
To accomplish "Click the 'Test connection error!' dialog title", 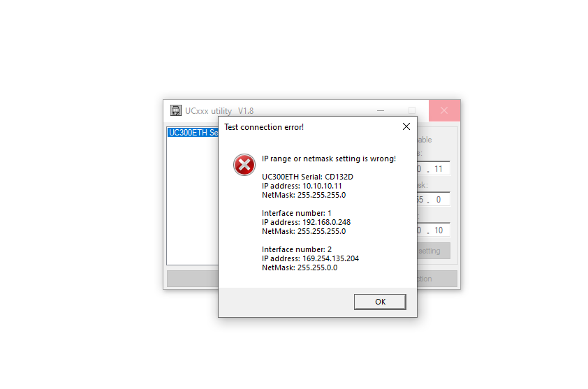I will 264,127.
